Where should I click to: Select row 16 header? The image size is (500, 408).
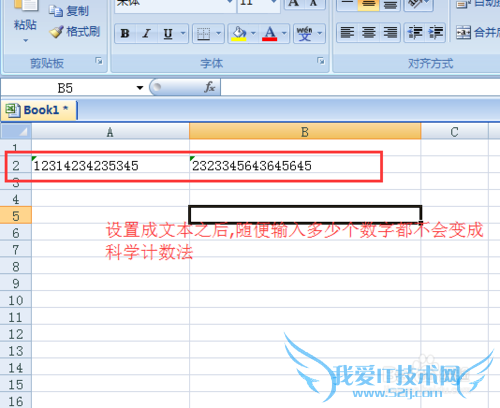16,401
